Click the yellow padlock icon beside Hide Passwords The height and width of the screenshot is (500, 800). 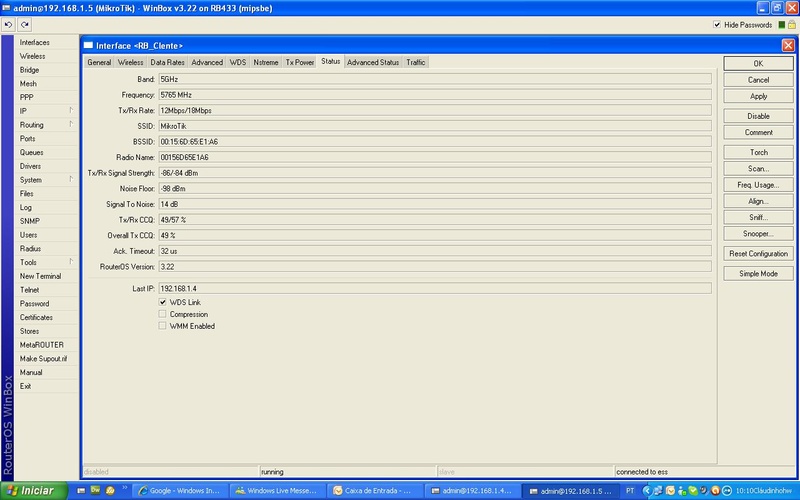[792, 24]
